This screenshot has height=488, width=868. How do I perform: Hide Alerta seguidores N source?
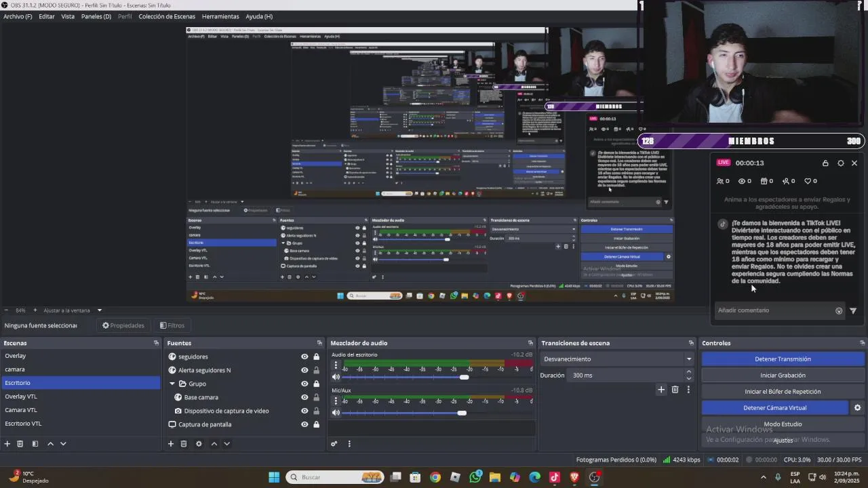304,370
